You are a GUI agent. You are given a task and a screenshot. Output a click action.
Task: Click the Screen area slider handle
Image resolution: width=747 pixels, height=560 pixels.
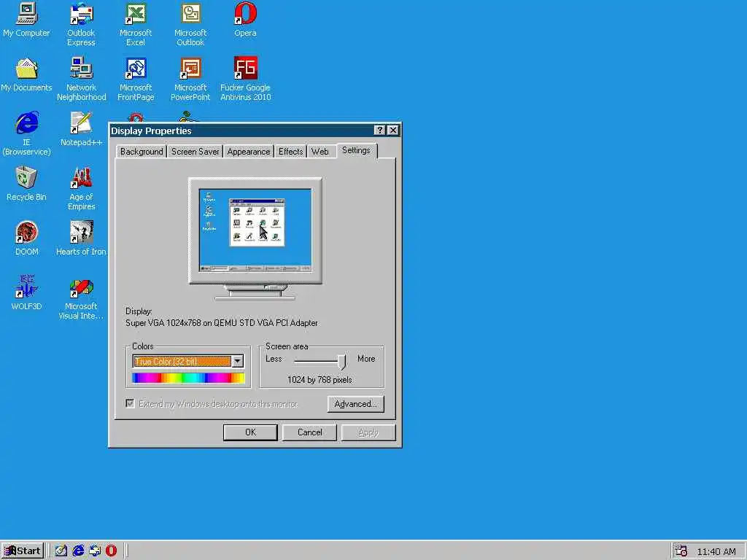coord(341,362)
